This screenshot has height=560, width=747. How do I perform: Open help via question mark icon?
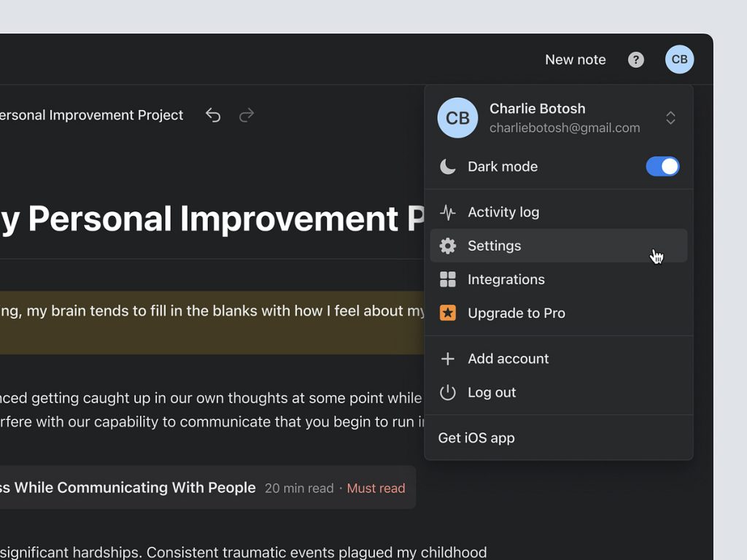(x=636, y=60)
